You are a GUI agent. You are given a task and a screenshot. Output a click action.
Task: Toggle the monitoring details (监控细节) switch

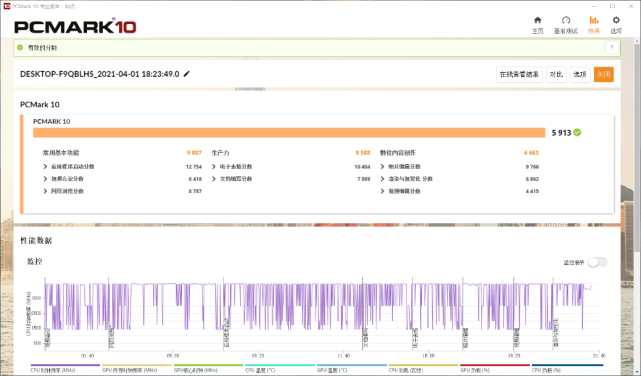pos(597,262)
